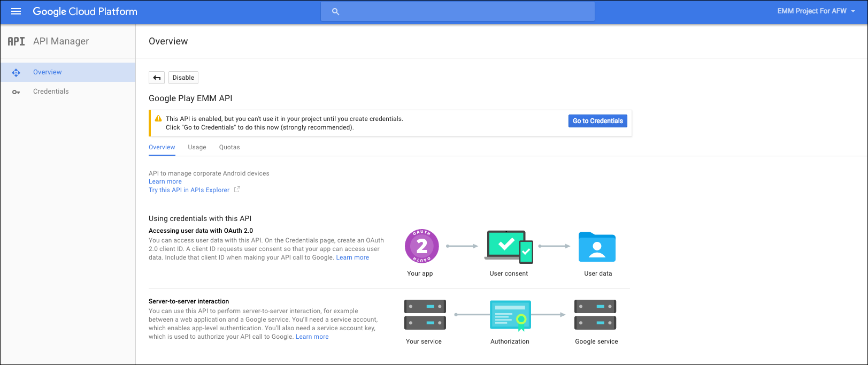Click the User consent laptop icon
This screenshot has width=868, height=365.
coord(509,247)
